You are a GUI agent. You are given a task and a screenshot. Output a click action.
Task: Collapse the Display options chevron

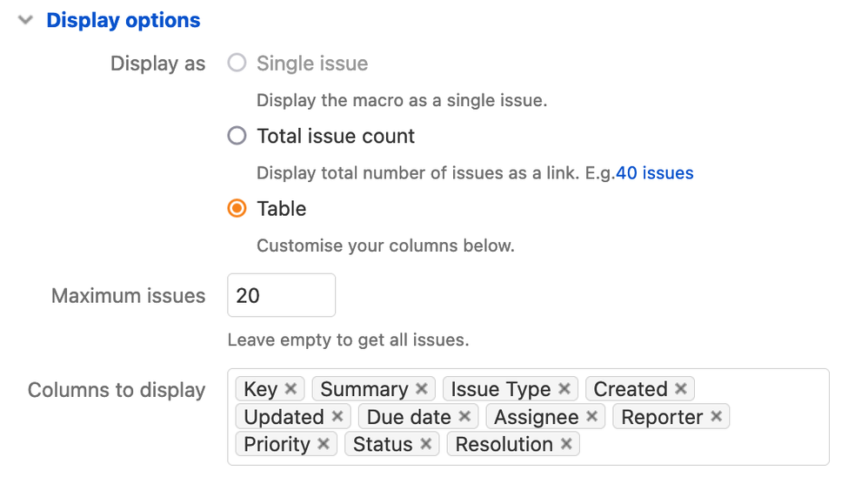click(25, 20)
